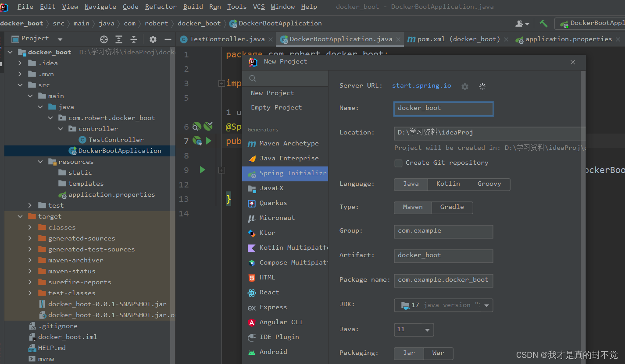625x364 pixels.
Task: Click the start.spring.io link
Action: pos(421,86)
